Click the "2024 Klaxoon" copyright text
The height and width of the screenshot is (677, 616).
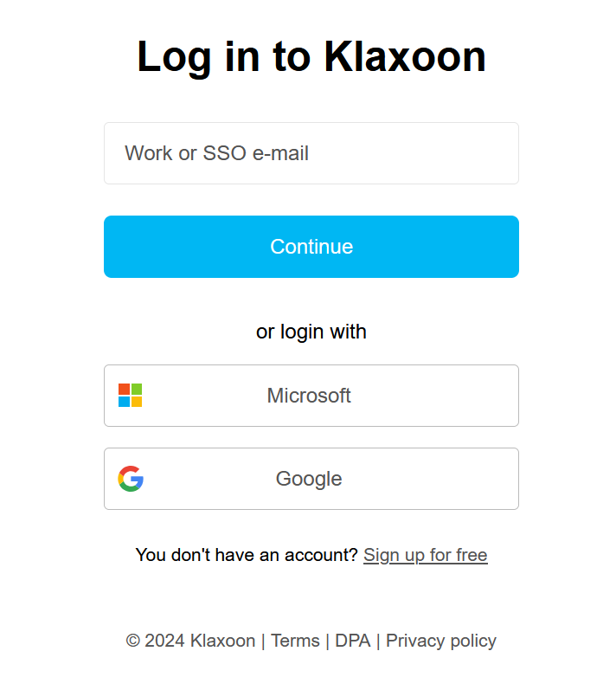(x=200, y=641)
